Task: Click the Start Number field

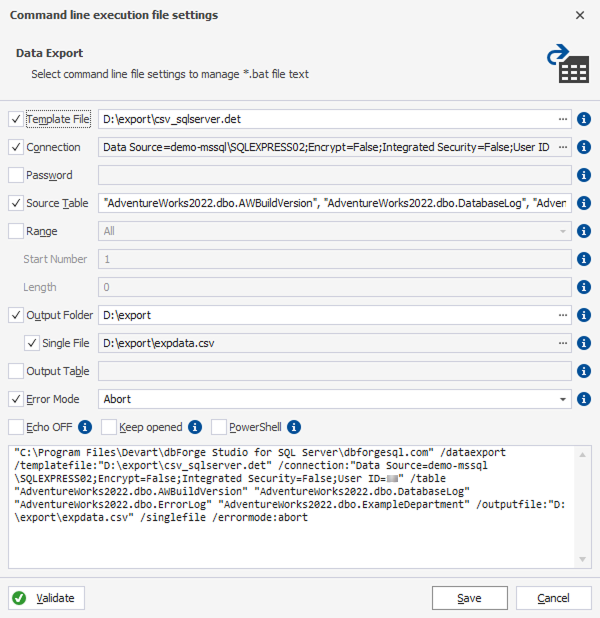Action: click(x=335, y=259)
